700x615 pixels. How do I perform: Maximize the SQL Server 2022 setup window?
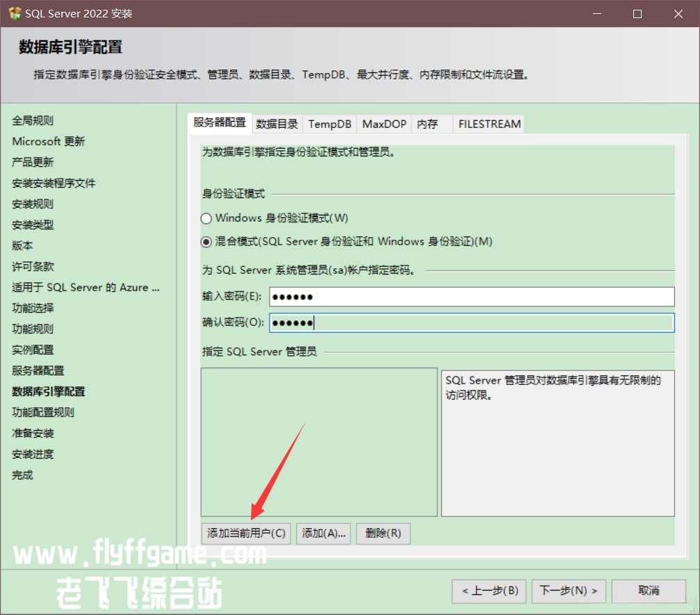(x=637, y=14)
